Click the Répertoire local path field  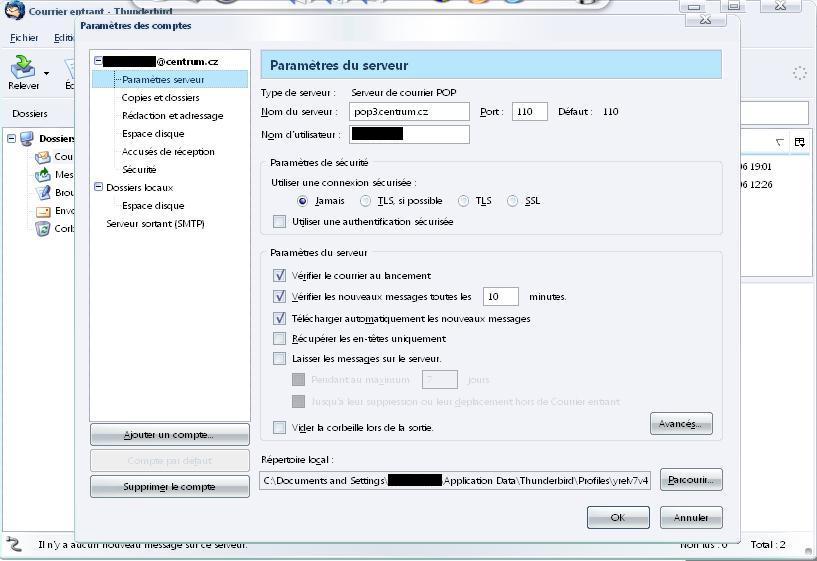[455, 480]
